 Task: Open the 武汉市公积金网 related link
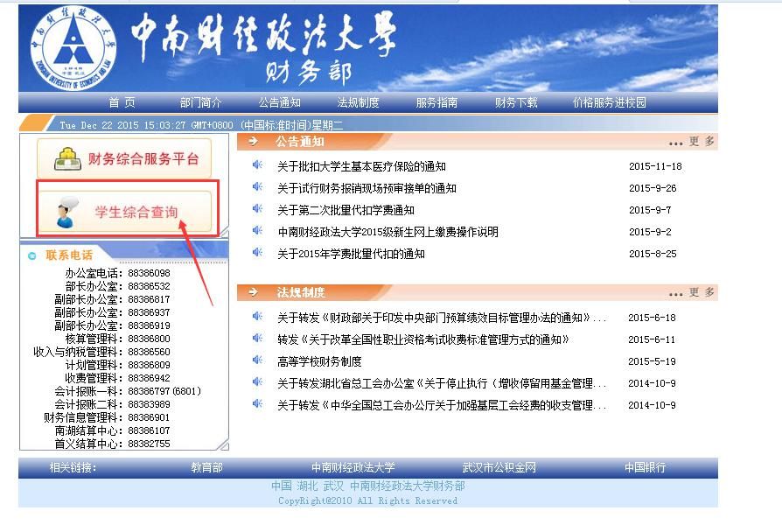[499, 468]
